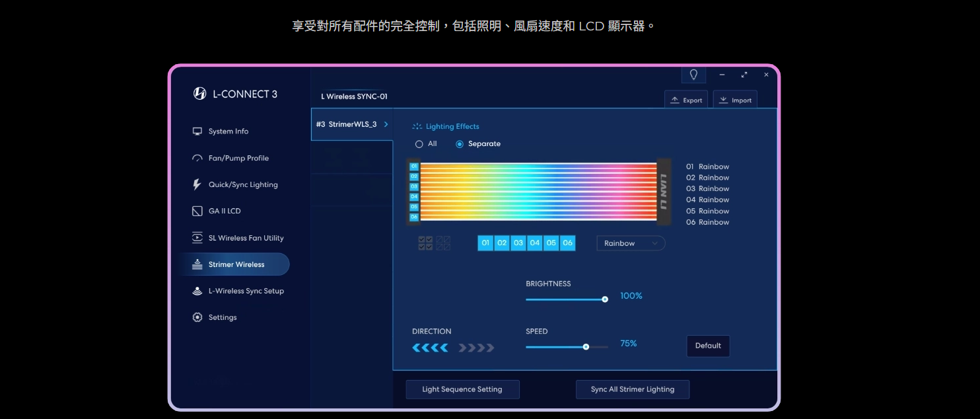Click the GA II LCD screen icon
The image size is (980, 419).
pos(197,211)
